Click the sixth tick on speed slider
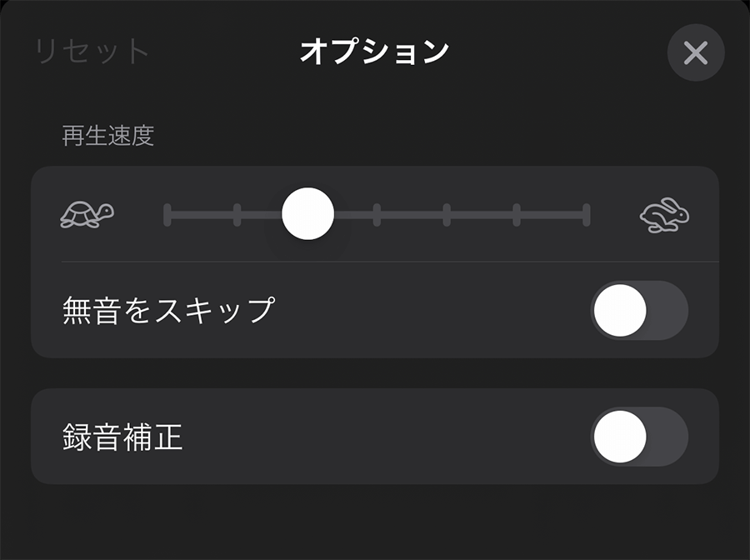The width and height of the screenshot is (750, 560). click(x=517, y=214)
